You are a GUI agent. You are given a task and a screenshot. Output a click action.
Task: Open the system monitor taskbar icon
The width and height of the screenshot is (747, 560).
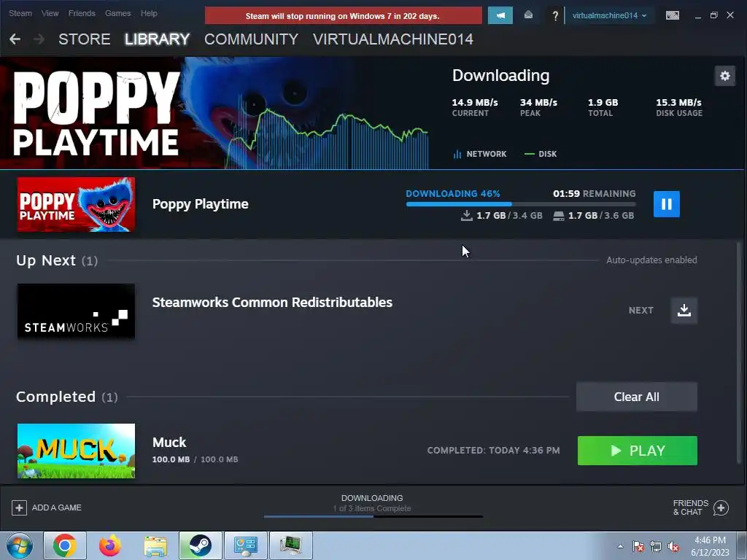(290, 545)
